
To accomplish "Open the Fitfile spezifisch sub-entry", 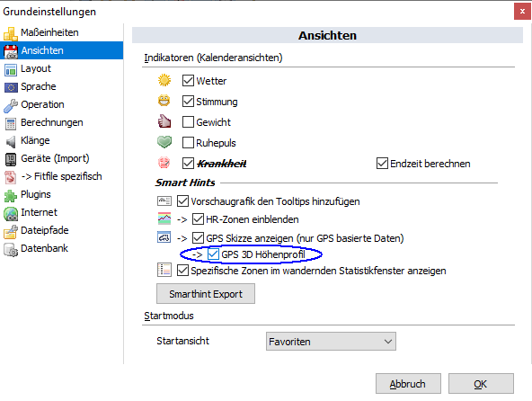I will (x=61, y=176).
